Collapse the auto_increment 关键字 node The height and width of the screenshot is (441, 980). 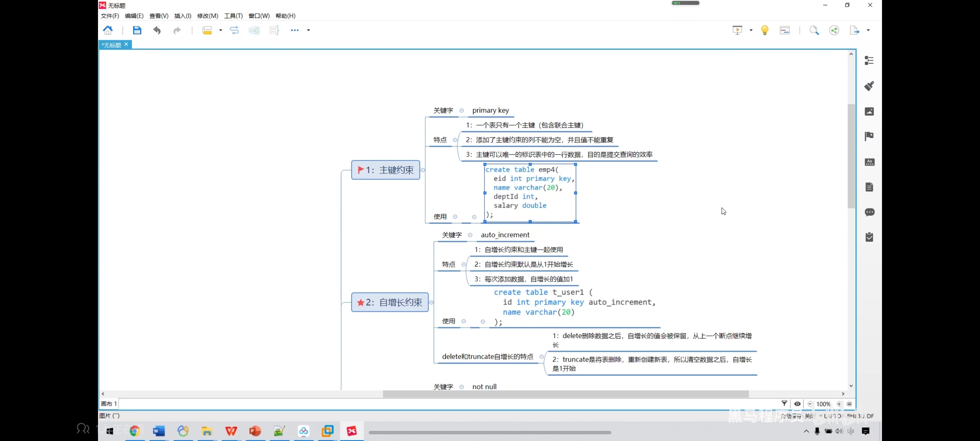(470, 235)
